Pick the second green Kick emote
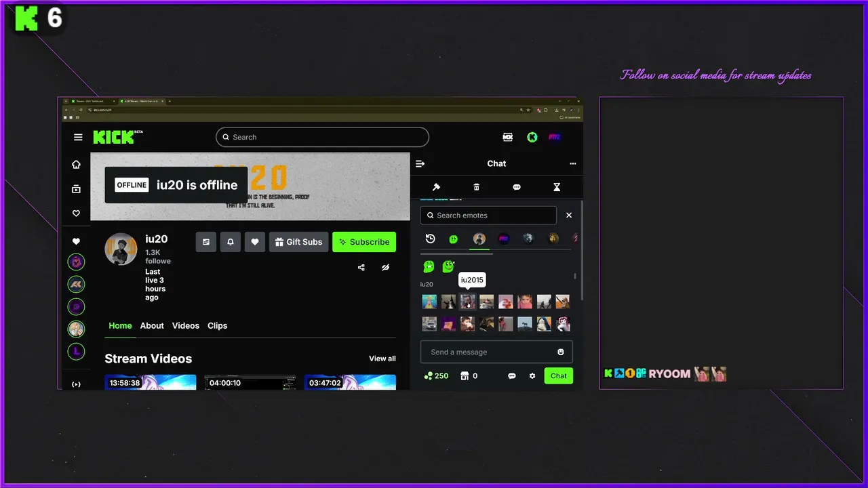This screenshot has width=868, height=488. [448, 266]
